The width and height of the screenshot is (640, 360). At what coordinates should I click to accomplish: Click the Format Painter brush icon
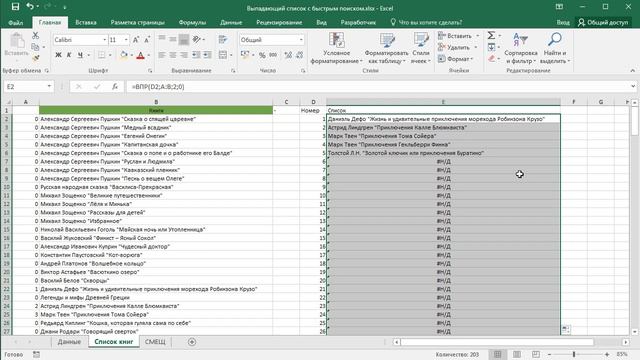click(x=36, y=58)
